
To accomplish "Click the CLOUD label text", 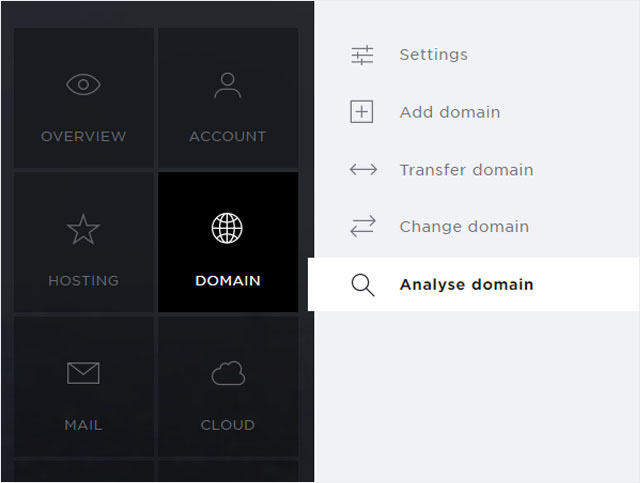I will click(228, 425).
